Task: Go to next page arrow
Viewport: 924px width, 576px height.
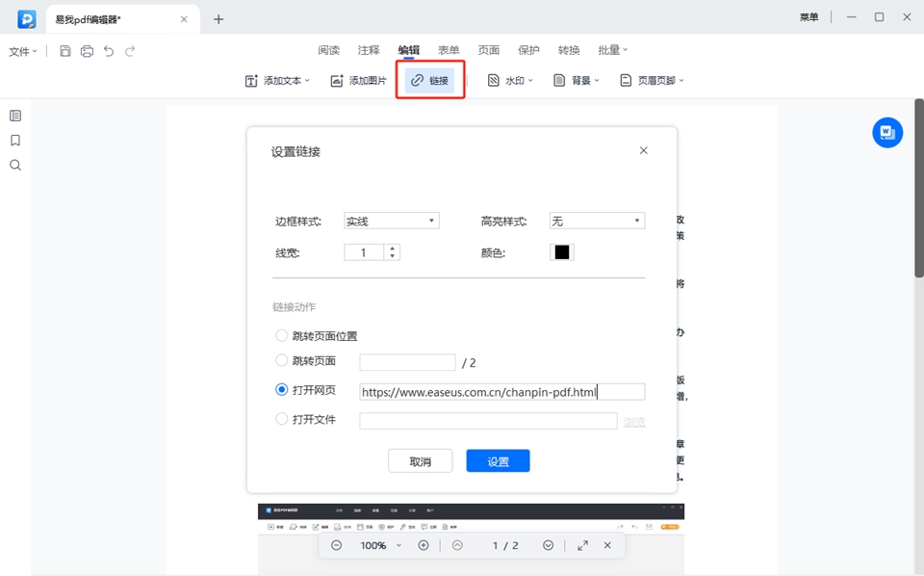Action: tap(548, 545)
